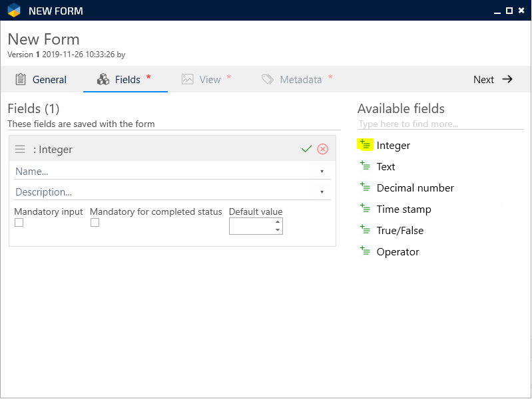Add a Decimal number field via its icon
This screenshot has height=399, width=532.
click(365, 188)
